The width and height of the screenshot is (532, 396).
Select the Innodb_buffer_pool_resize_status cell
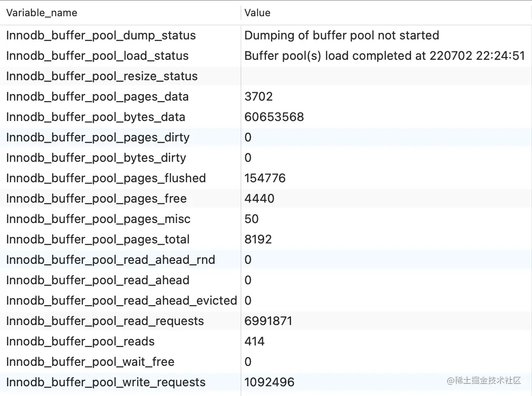coord(102,77)
